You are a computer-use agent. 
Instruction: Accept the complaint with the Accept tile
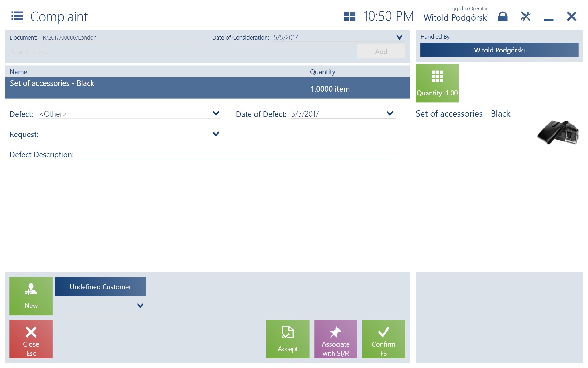pyautogui.click(x=288, y=339)
